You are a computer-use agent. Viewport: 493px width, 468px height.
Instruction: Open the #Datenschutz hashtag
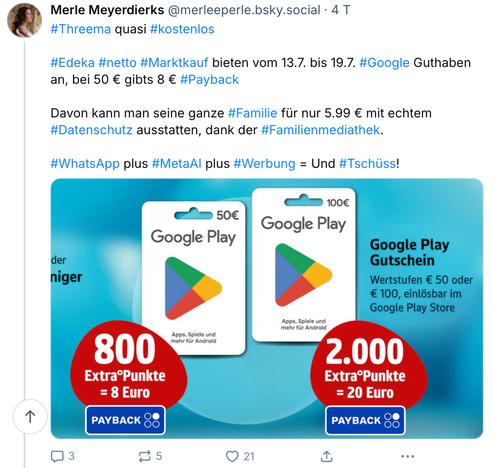[91, 130]
